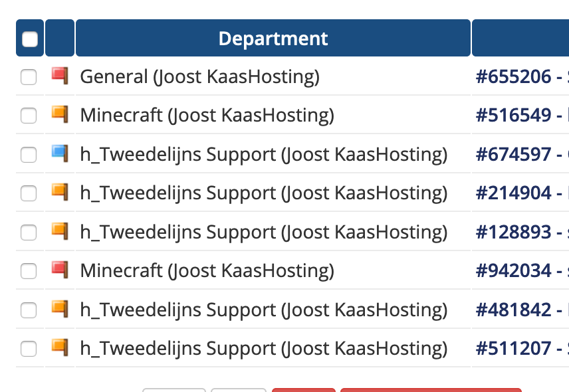Click the red flag on ticket #942034 row

[60, 270]
